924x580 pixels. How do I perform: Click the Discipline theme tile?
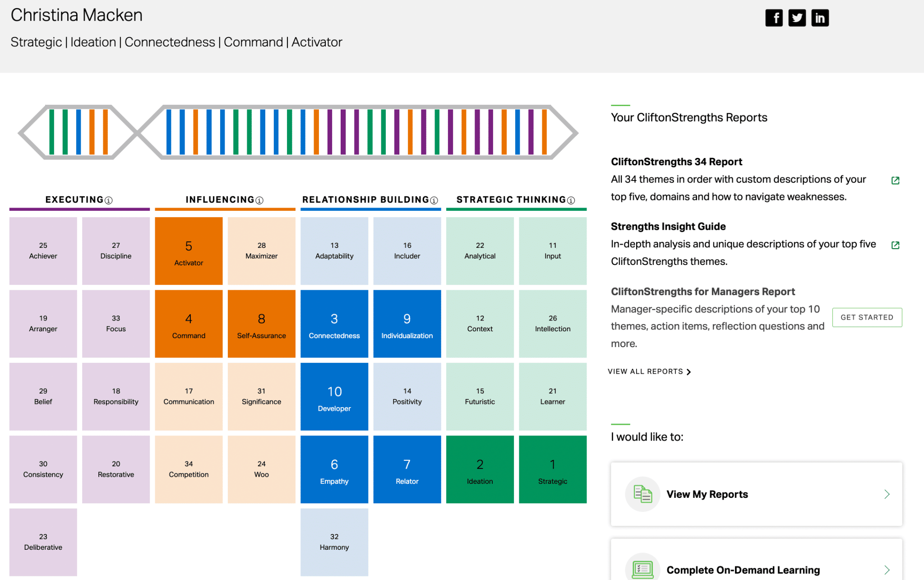click(116, 251)
